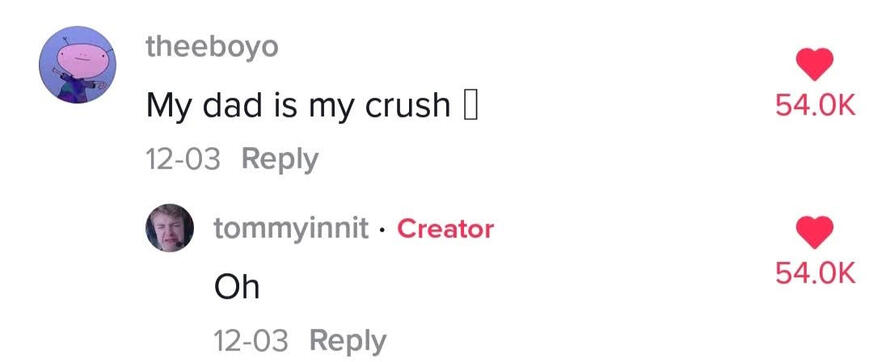
Task: Open theeboyo's pink alien profile picture
Action: [x=77, y=65]
